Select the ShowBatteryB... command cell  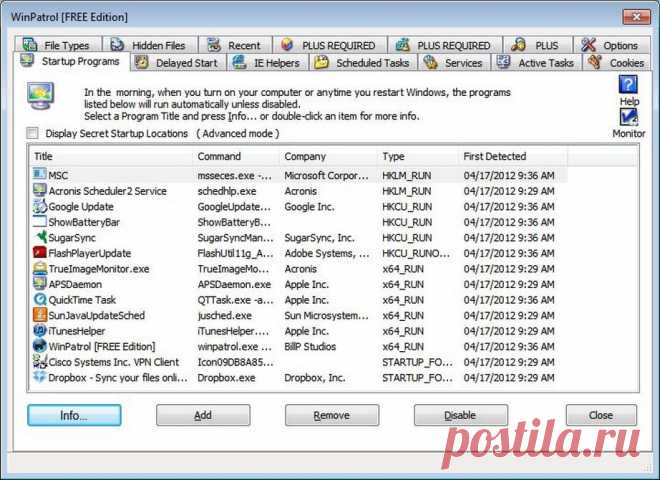234,222
